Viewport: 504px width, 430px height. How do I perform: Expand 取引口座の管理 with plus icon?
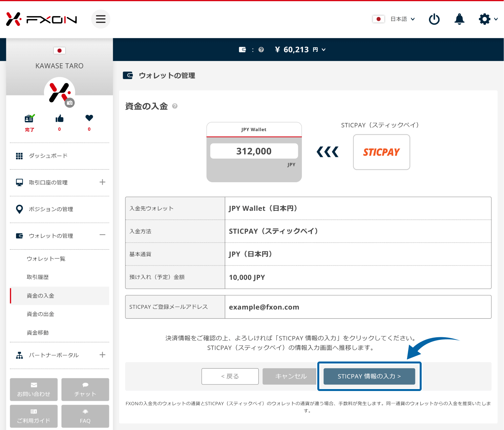pos(102,182)
